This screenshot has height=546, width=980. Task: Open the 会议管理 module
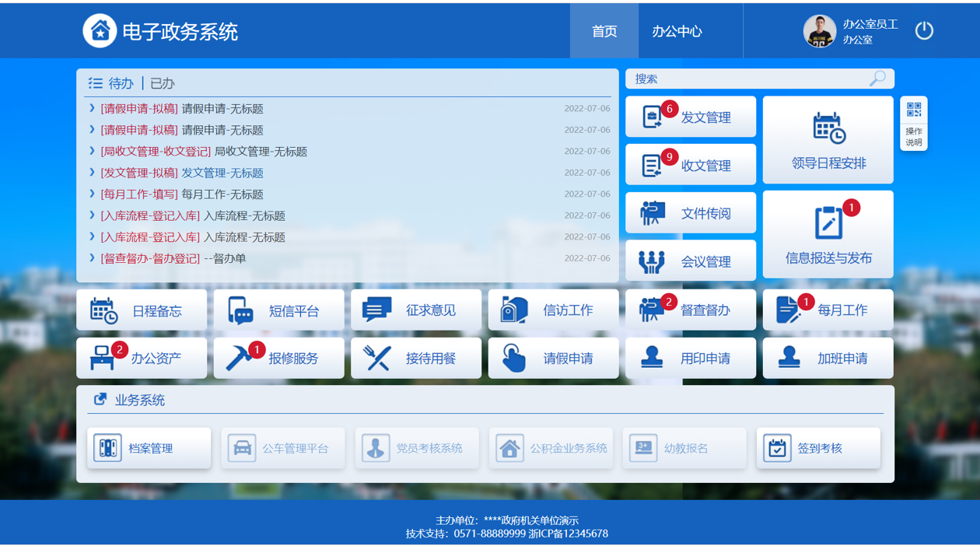point(691,261)
